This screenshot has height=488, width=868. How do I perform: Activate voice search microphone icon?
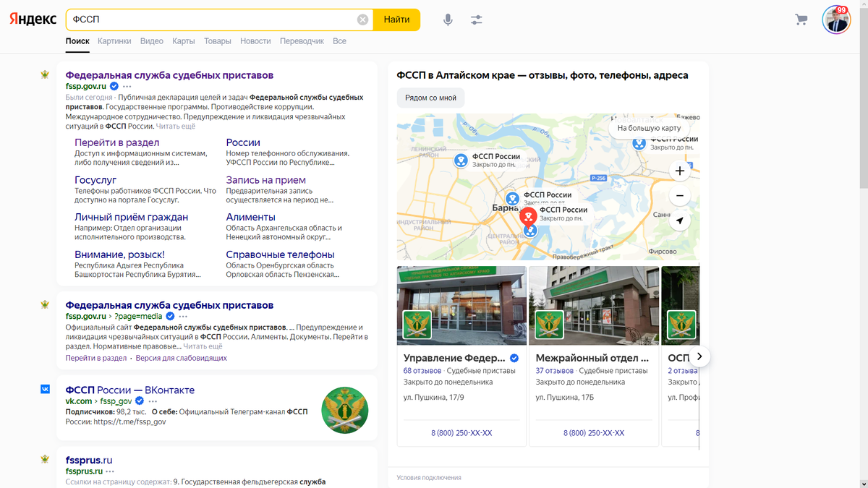(x=448, y=20)
